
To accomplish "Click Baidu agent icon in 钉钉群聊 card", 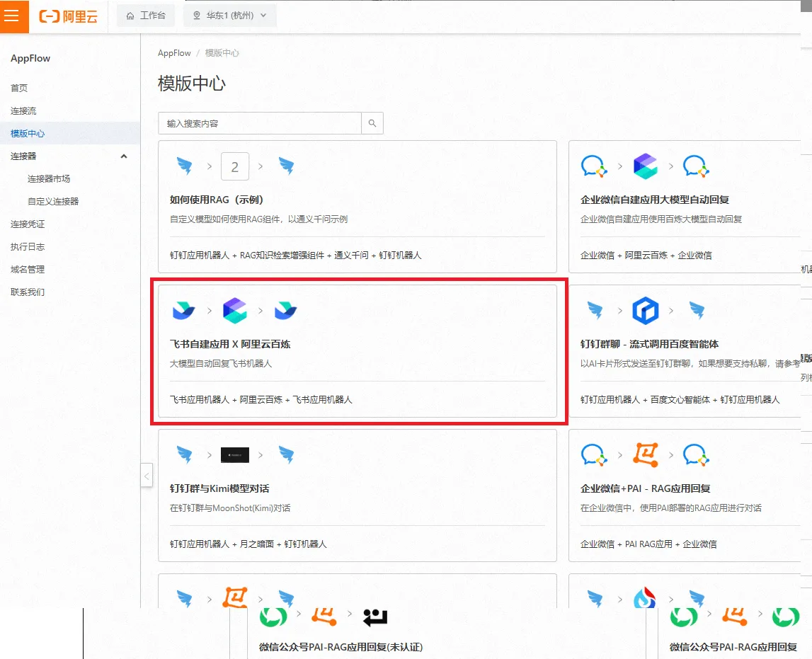I will [x=645, y=311].
